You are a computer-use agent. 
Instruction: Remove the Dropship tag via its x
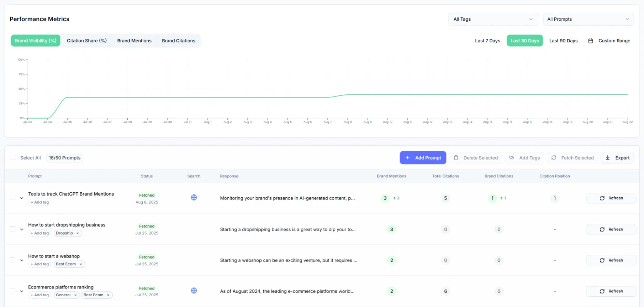pyautogui.click(x=78, y=234)
